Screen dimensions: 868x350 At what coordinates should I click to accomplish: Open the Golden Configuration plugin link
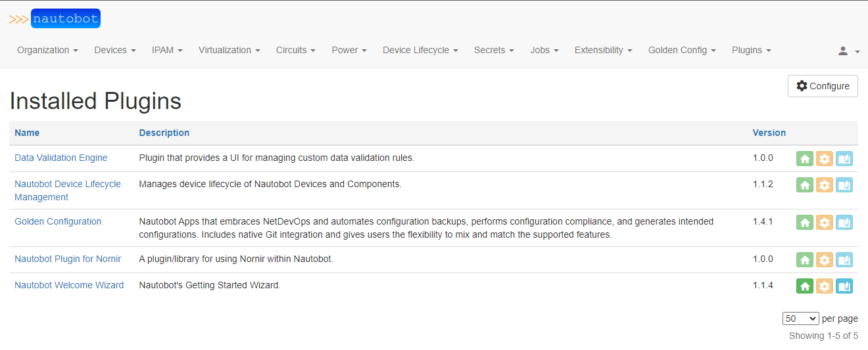[58, 221]
